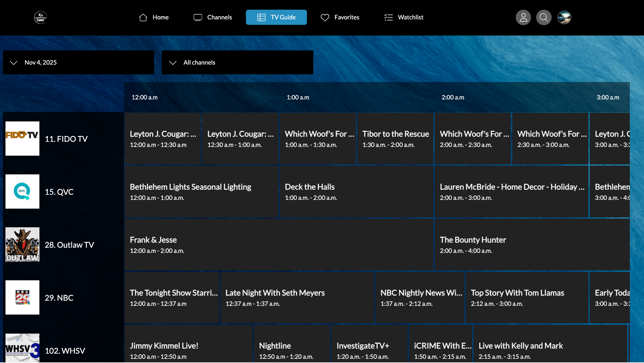Screen dimensions: 644x363
Task: Open the Home navigation icon
Action: pyautogui.click(x=143, y=17)
